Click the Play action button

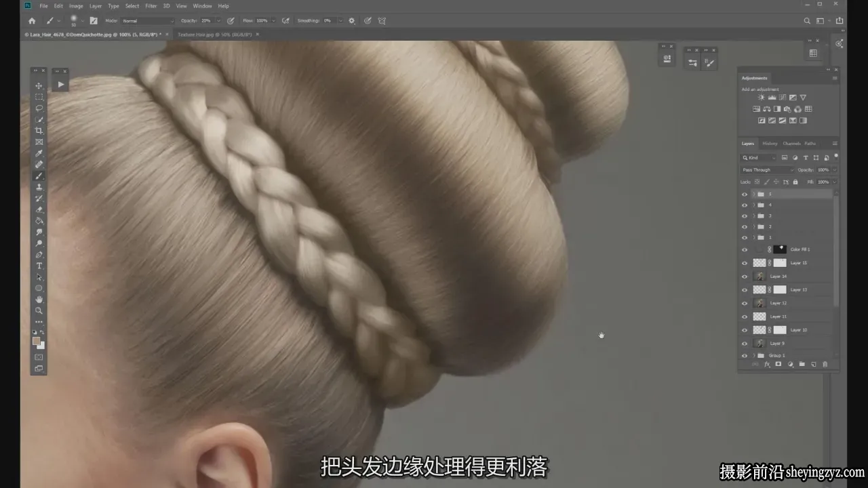tap(60, 85)
